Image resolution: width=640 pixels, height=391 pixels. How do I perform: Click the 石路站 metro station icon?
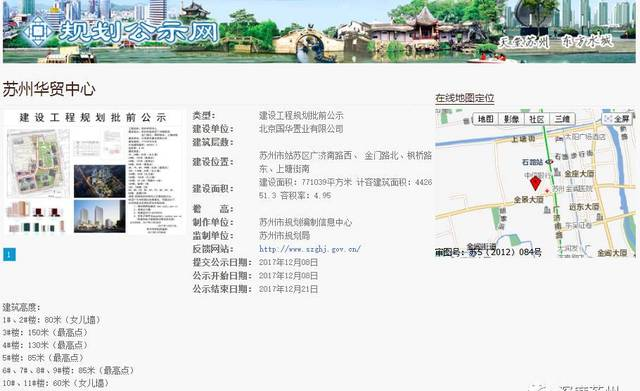point(550,162)
